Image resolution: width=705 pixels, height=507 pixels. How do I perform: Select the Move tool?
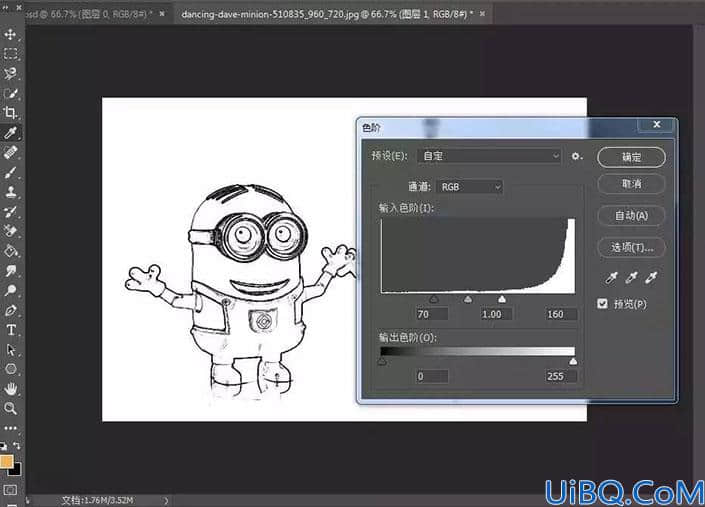tap(10, 35)
